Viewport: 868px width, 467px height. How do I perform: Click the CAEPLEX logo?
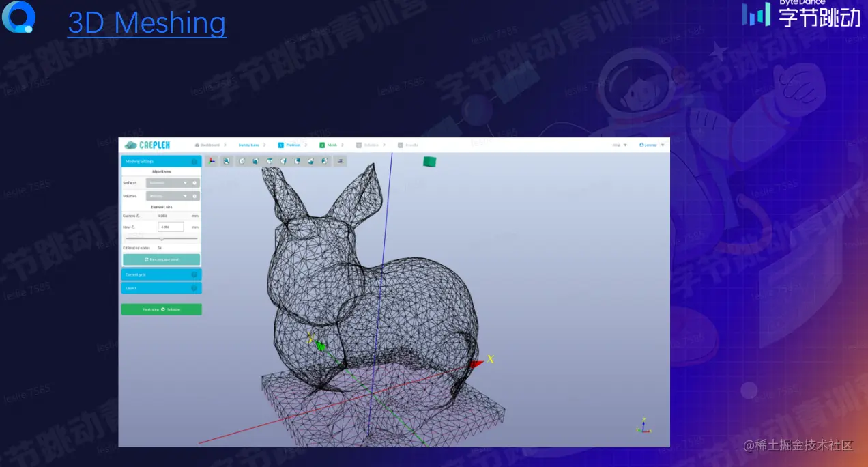(147, 145)
